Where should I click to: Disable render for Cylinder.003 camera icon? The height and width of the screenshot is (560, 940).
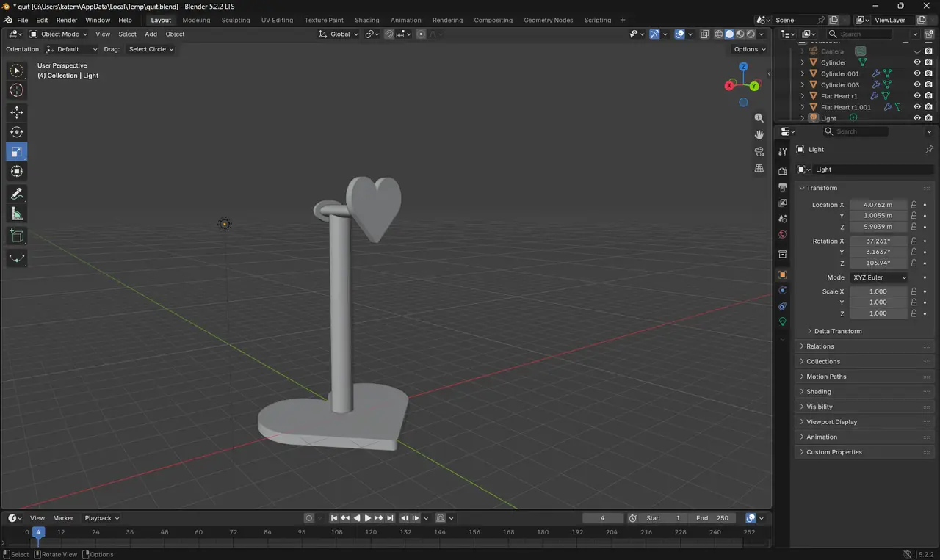click(x=929, y=85)
